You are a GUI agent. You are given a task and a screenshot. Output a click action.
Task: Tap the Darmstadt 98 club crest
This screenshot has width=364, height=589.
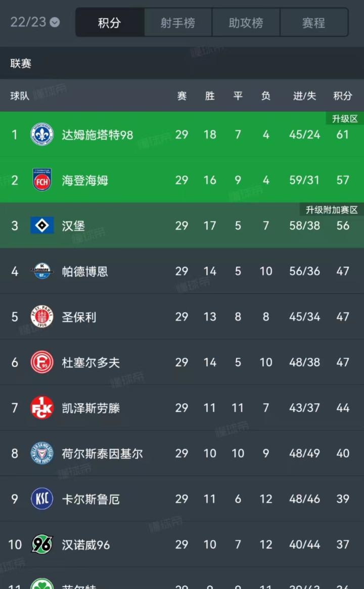[x=42, y=134]
